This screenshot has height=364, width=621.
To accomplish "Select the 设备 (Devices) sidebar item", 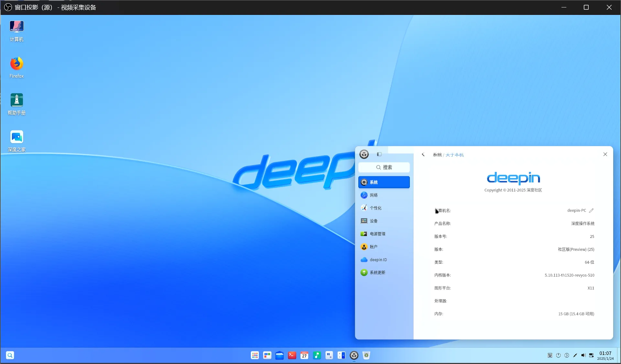I will [x=374, y=221].
